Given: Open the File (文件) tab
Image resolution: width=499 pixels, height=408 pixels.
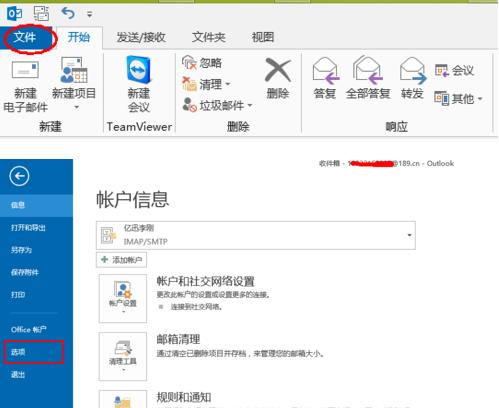Looking at the screenshot, I should (25, 37).
